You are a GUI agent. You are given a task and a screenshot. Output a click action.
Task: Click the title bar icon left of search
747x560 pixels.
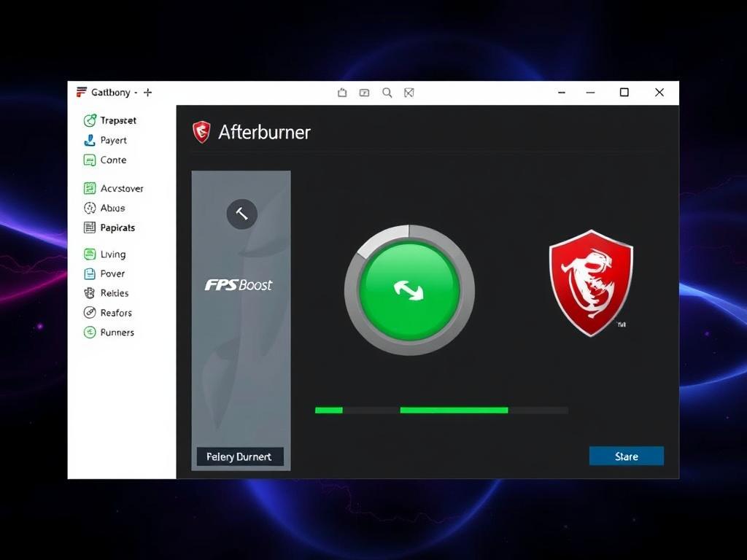pos(365,93)
